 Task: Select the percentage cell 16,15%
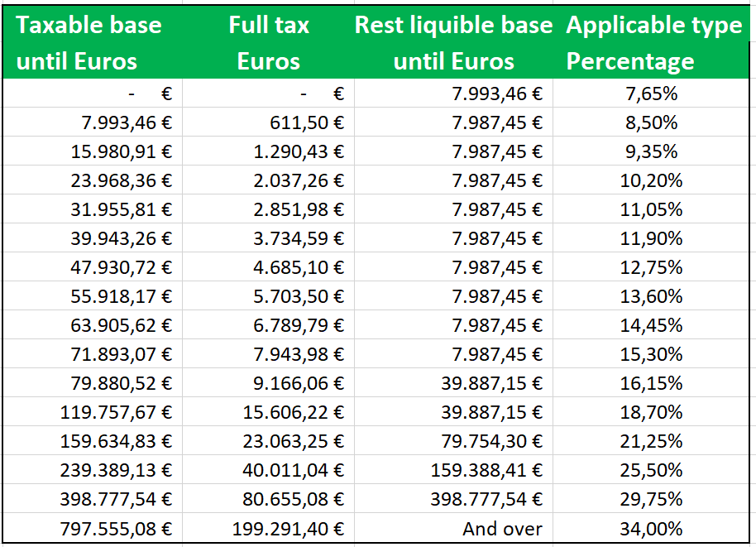coord(651,383)
